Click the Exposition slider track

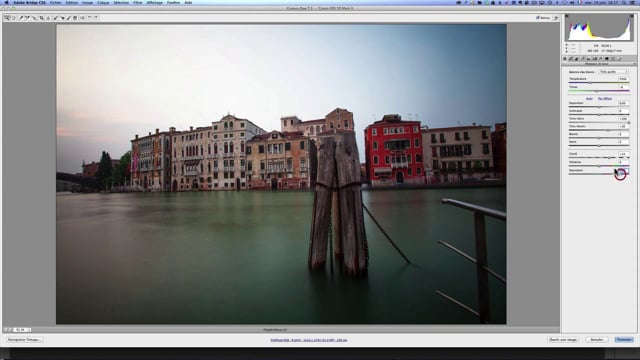click(x=599, y=107)
